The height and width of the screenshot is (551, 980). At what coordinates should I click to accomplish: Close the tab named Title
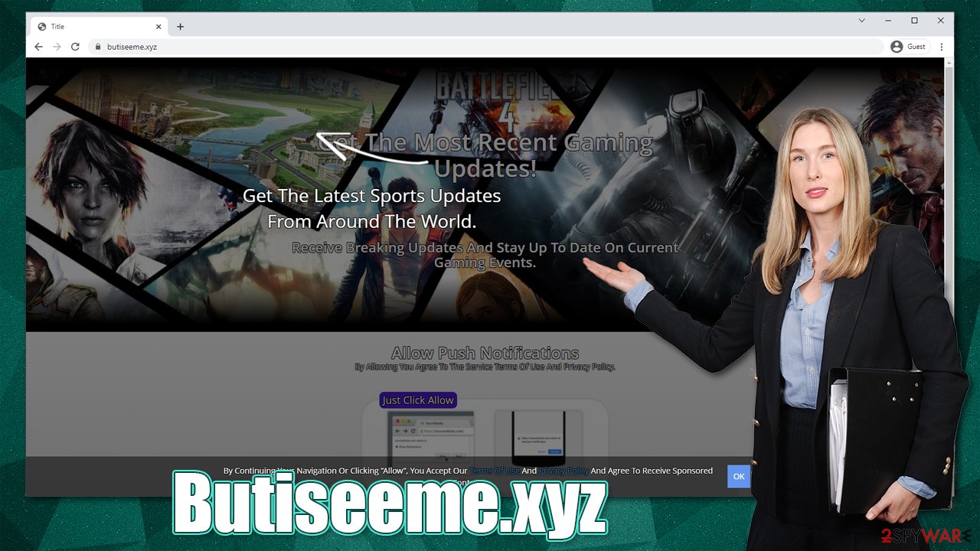159,27
